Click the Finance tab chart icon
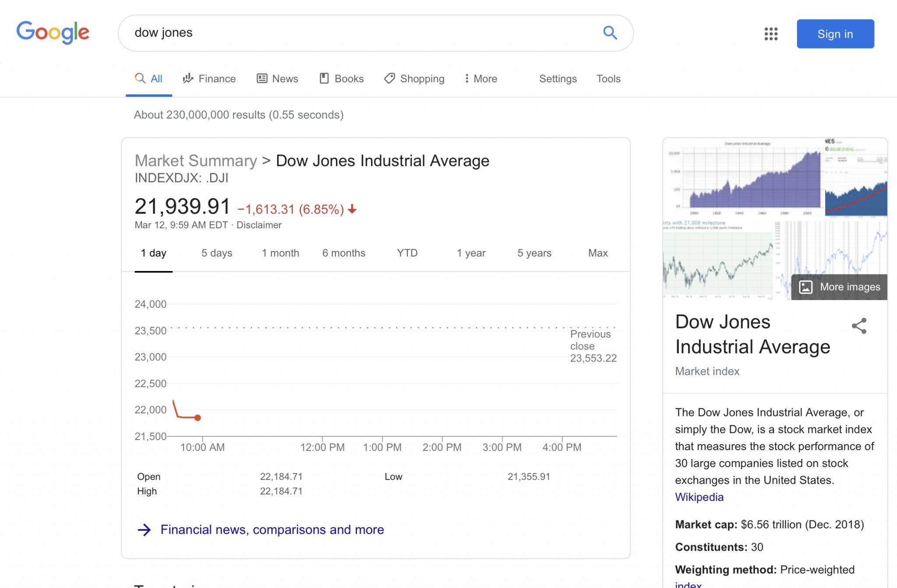 point(188,78)
